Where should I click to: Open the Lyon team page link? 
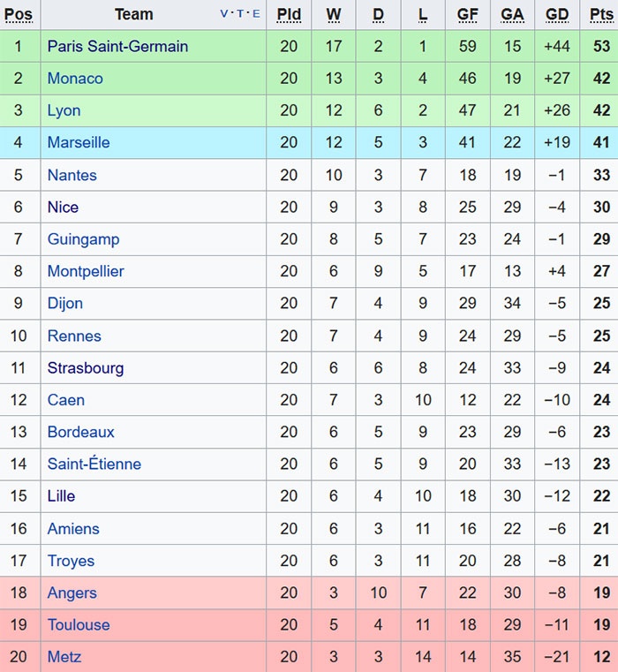[x=64, y=110]
